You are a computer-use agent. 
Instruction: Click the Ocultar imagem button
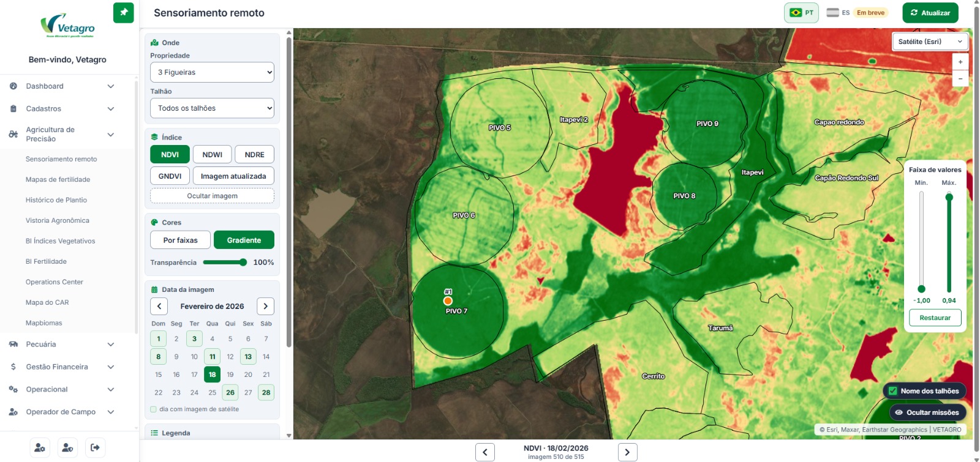[x=212, y=196]
